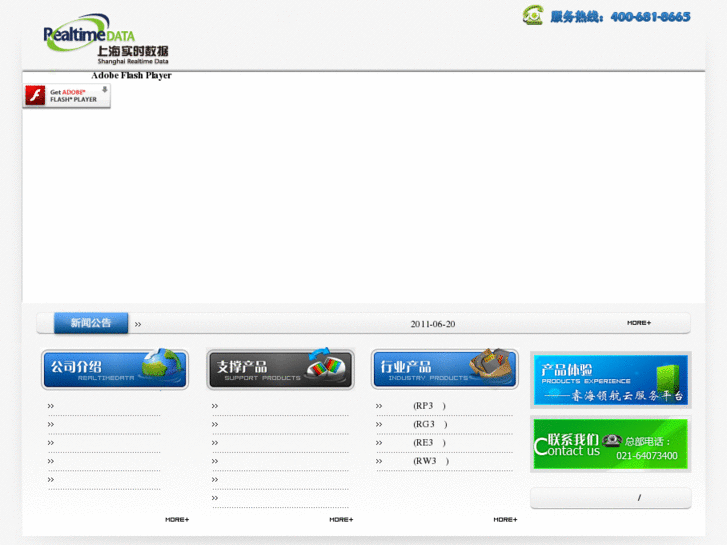Click the arrow bullet beside (RP3)

point(379,406)
